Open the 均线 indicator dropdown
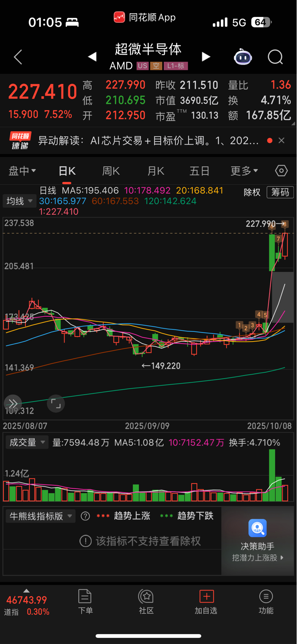 pos(19,201)
